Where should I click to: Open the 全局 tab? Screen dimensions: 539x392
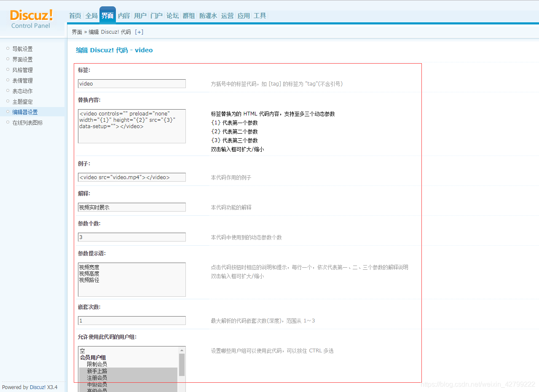click(x=91, y=16)
